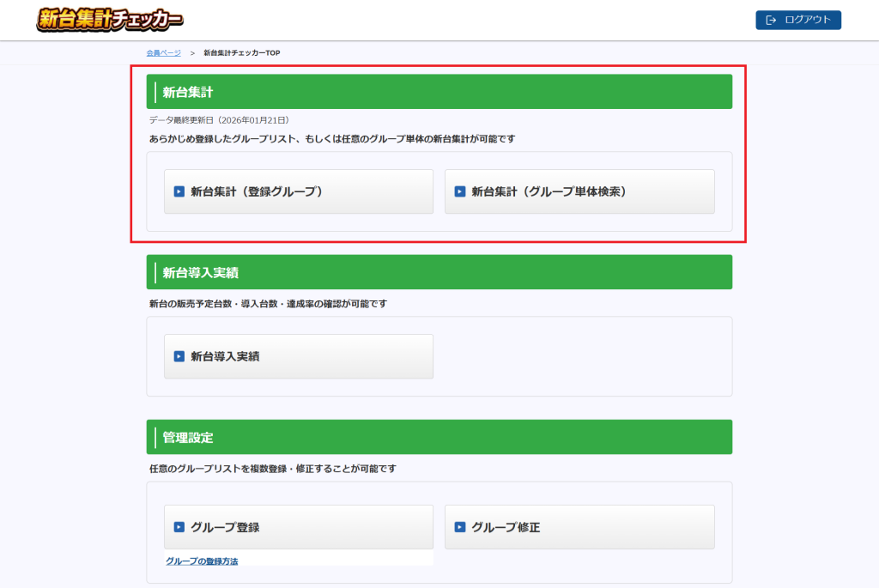Click the green 新台集計 section header
Image resolution: width=879 pixels, height=588 pixels.
[x=439, y=92]
